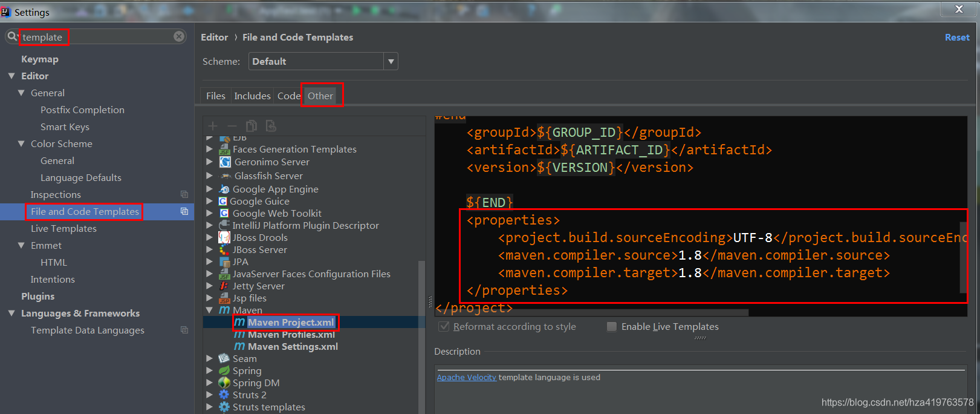Click the reset to default template icon
This screenshot has width=980, height=414.
tap(271, 126)
